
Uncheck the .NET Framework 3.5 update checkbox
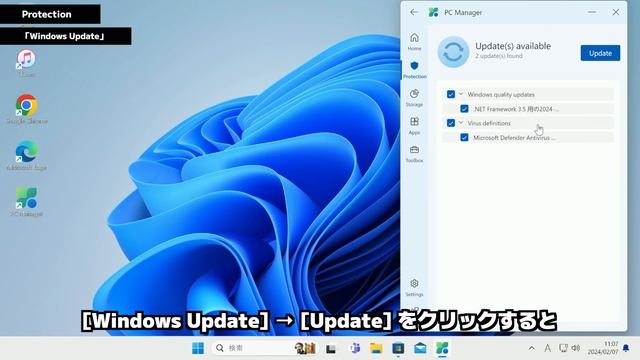(x=464, y=109)
